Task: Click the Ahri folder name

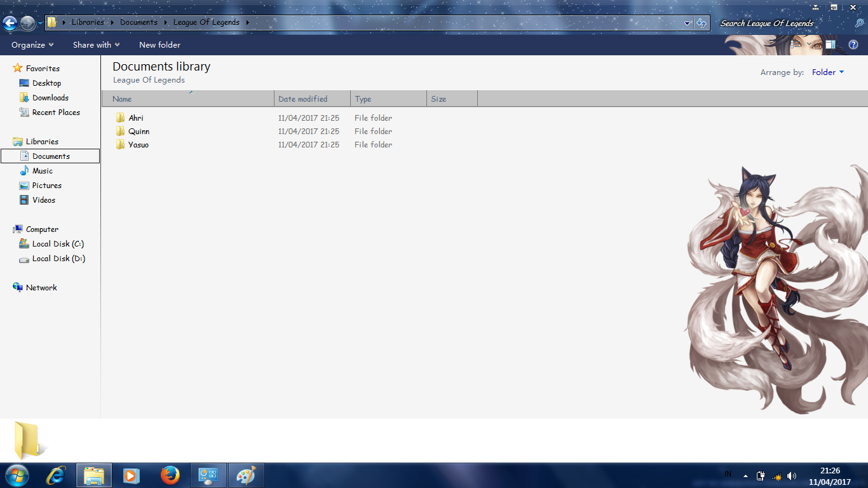Action: (x=136, y=118)
